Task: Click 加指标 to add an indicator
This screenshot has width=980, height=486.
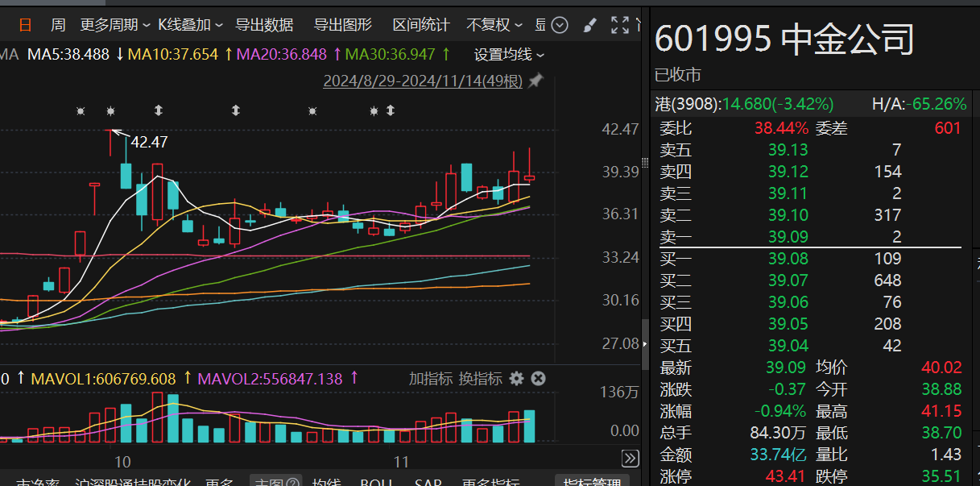Action: pos(431,379)
